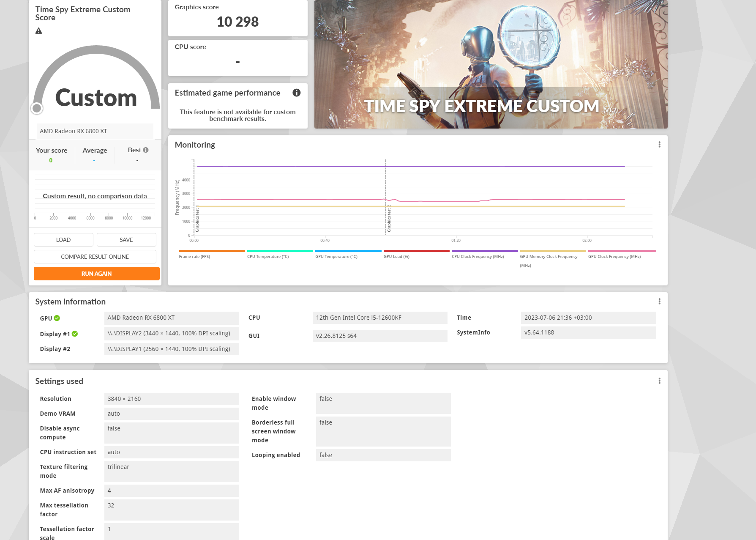Open the System information three-dot menu
Screen dimensions: 756x540
click(x=659, y=302)
